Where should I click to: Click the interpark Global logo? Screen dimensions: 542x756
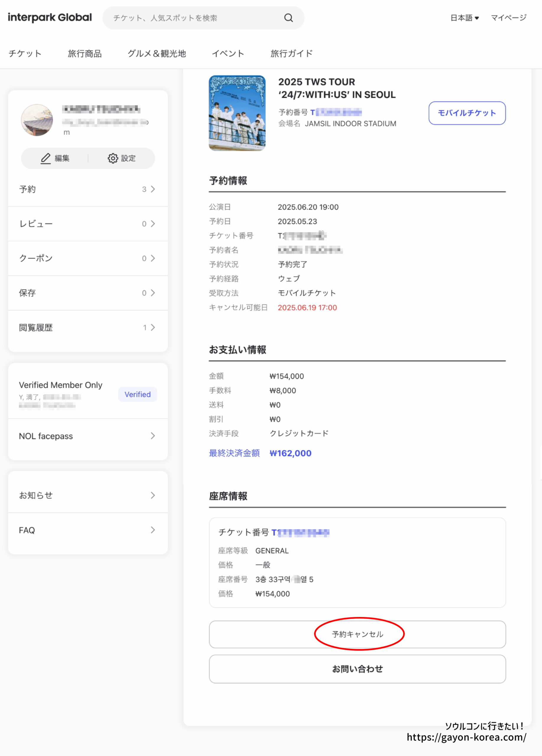[50, 17]
